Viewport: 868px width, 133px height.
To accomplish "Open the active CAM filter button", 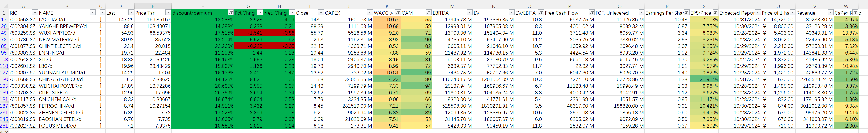I will pos(429,13).
